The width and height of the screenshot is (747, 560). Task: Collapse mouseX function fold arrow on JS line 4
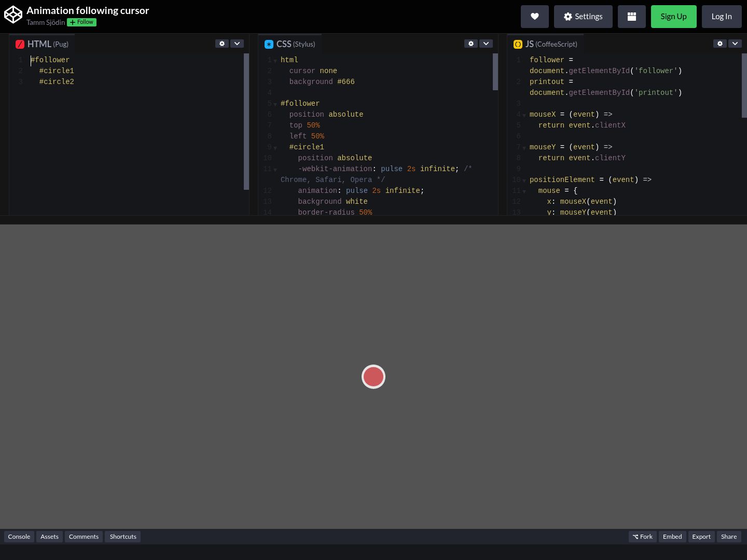524,115
